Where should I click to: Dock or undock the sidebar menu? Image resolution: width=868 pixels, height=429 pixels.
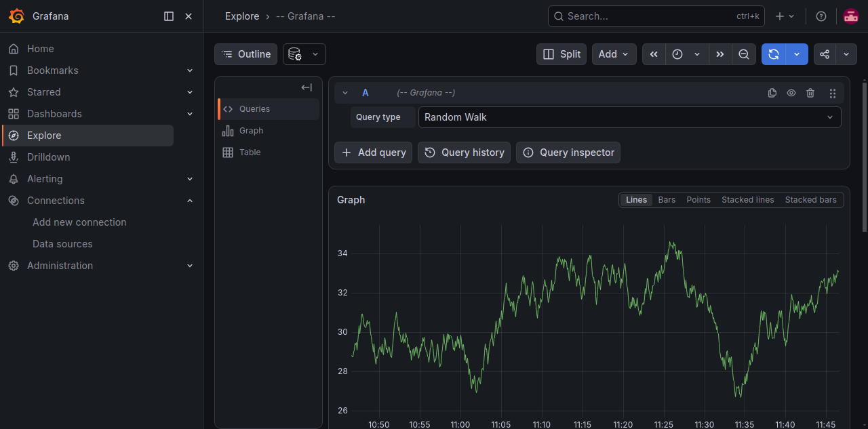click(169, 16)
